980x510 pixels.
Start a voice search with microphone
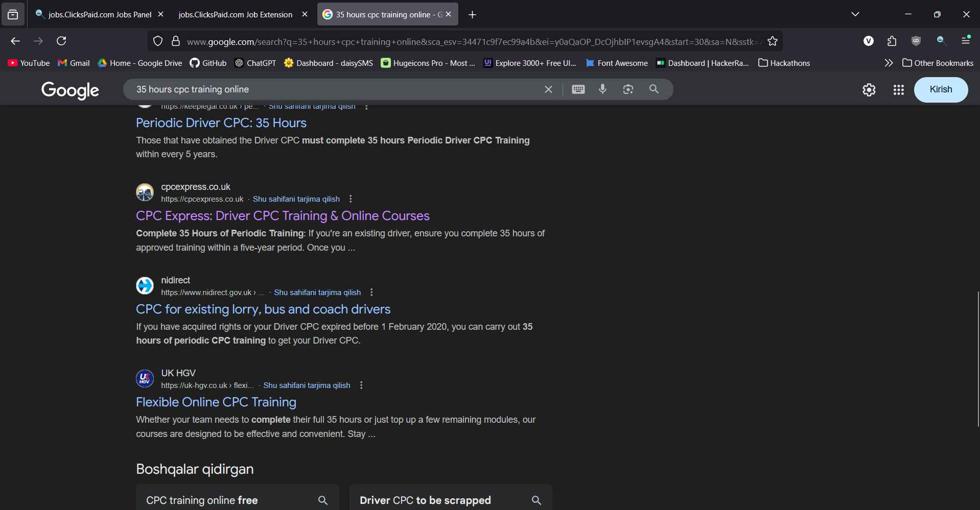click(603, 89)
